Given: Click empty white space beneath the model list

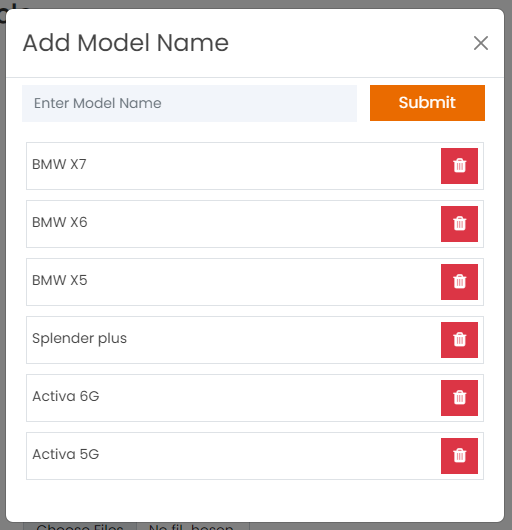Looking at the screenshot, I should (x=255, y=500).
